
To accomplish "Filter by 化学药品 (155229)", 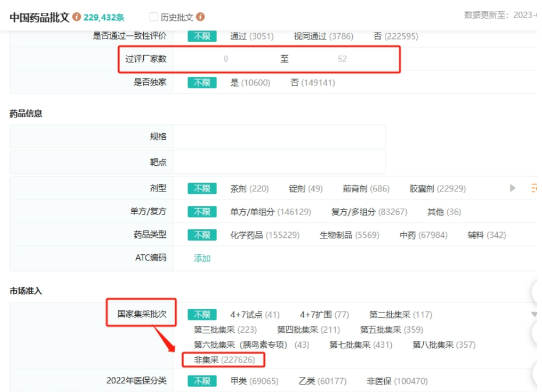I will [265, 235].
